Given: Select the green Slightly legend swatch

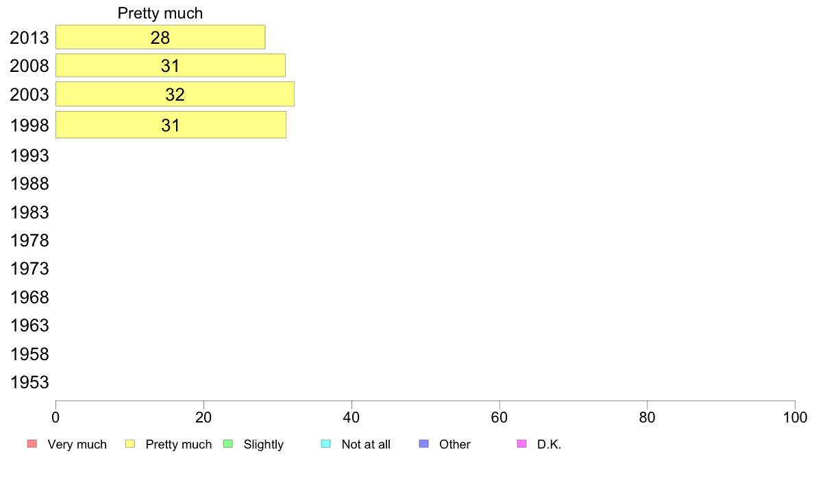Looking at the screenshot, I should click(x=228, y=444).
